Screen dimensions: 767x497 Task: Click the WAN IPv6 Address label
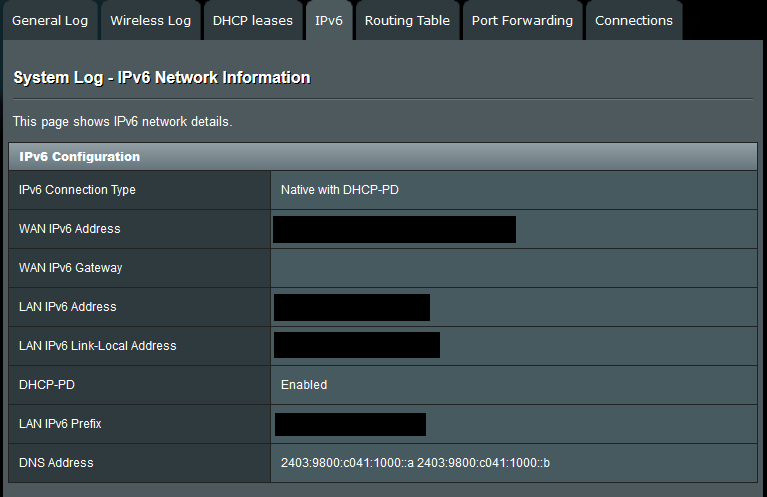pyautogui.click(x=69, y=229)
